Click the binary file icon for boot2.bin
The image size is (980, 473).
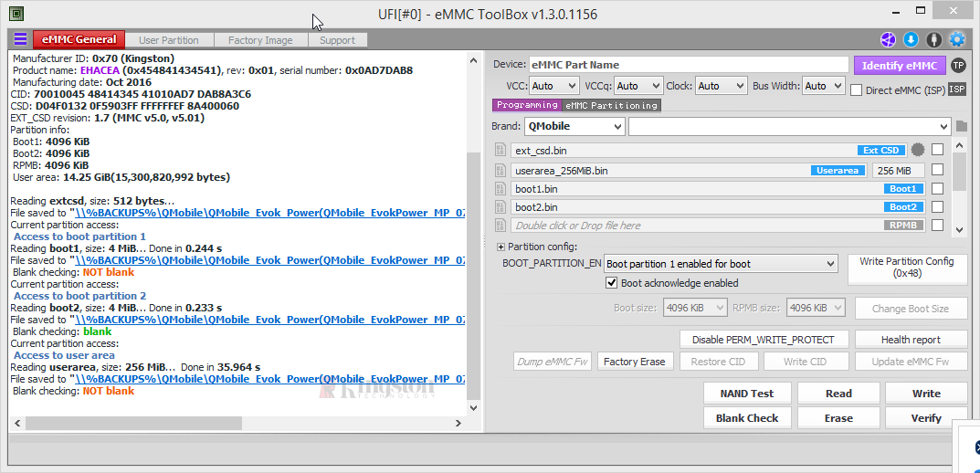pos(500,206)
